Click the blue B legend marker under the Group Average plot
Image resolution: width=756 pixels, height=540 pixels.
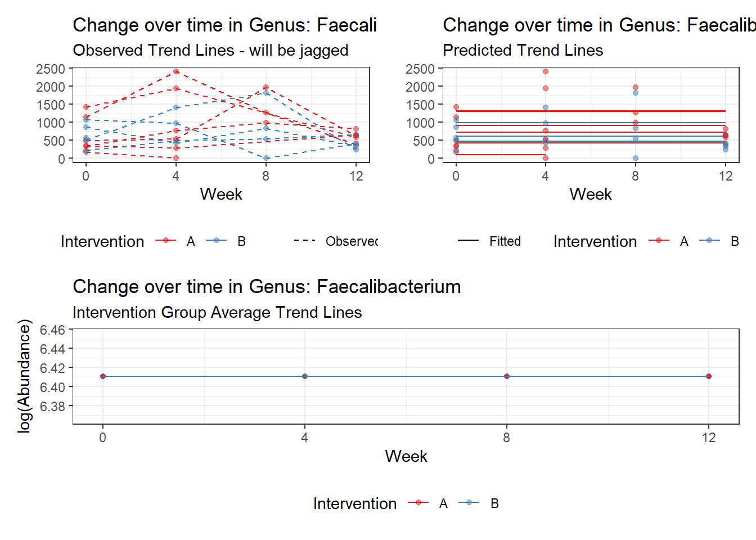click(x=469, y=503)
